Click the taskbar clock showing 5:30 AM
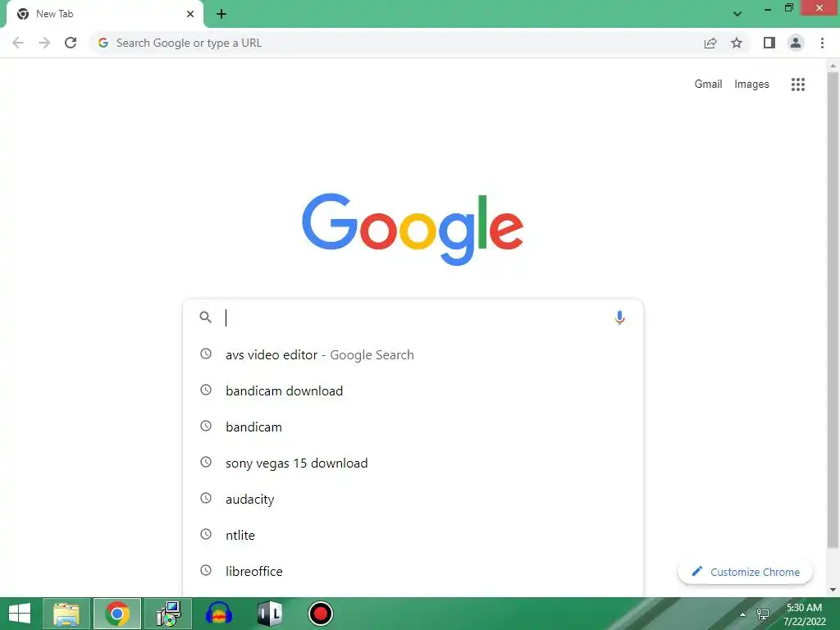Screen dimensions: 840x630 click(804, 614)
